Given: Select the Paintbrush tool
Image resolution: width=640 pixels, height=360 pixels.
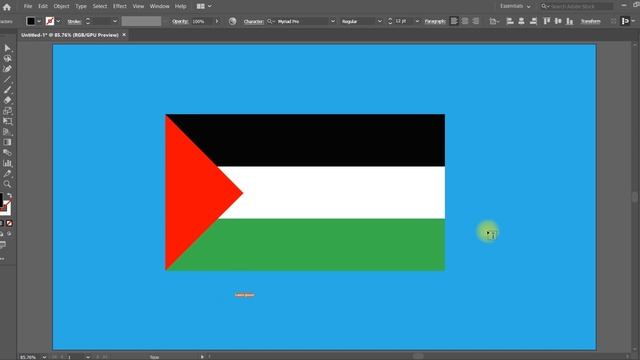Looking at the screenshot, I should [7, 90].
